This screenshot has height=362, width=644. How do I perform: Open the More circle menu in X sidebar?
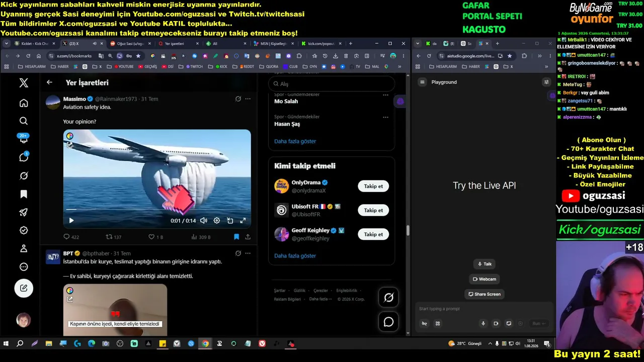(24, 267)
